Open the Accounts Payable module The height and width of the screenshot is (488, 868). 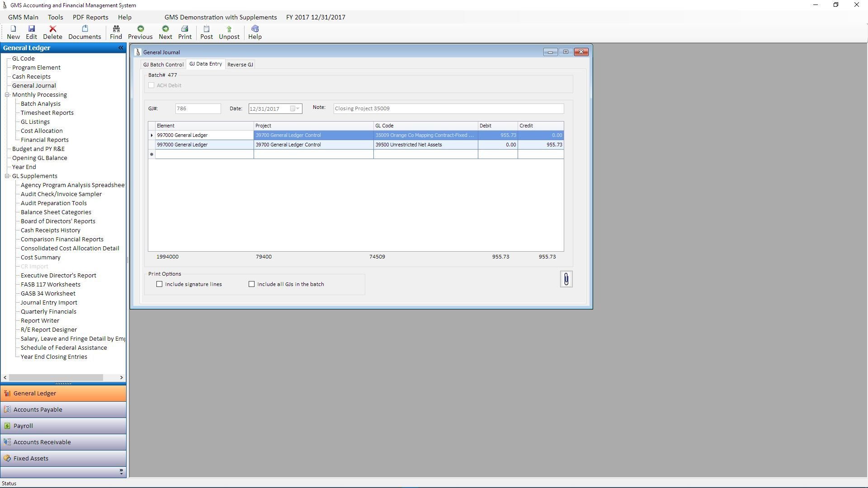pyautogui.click(x=38, y=410)
